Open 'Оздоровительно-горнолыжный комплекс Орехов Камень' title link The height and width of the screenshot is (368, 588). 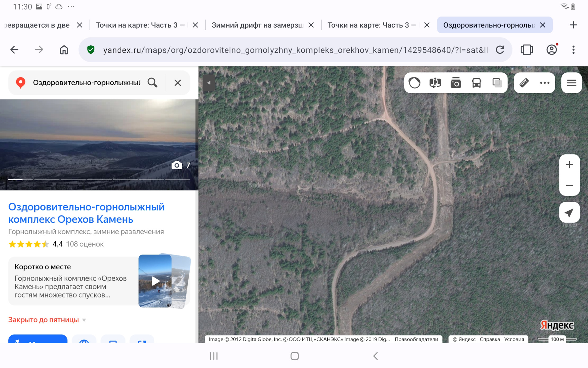pos(86,213)
